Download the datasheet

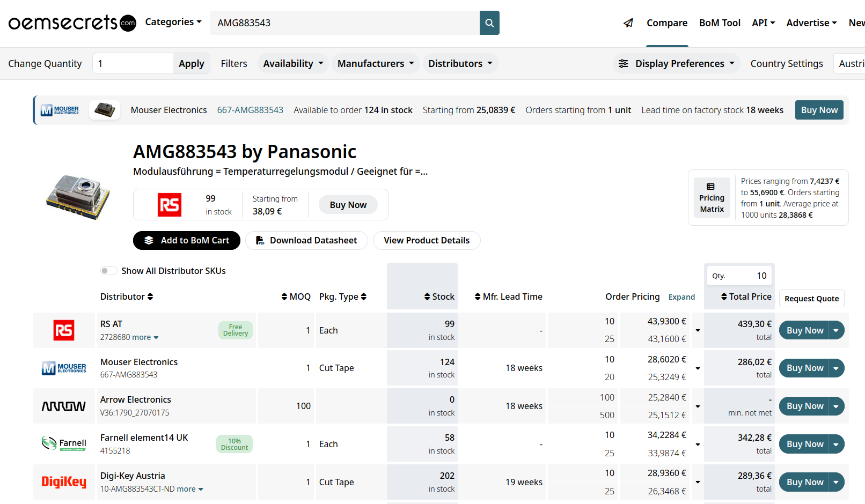click(x=306, y=240)
